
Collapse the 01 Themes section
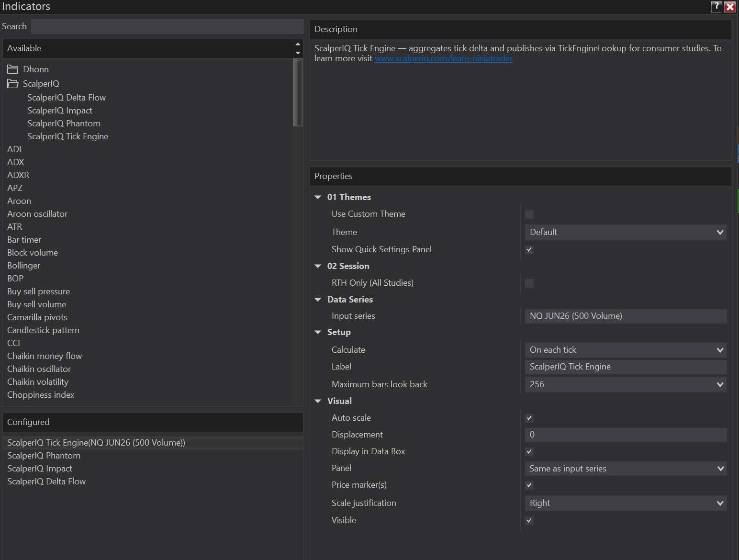point(318,197)
